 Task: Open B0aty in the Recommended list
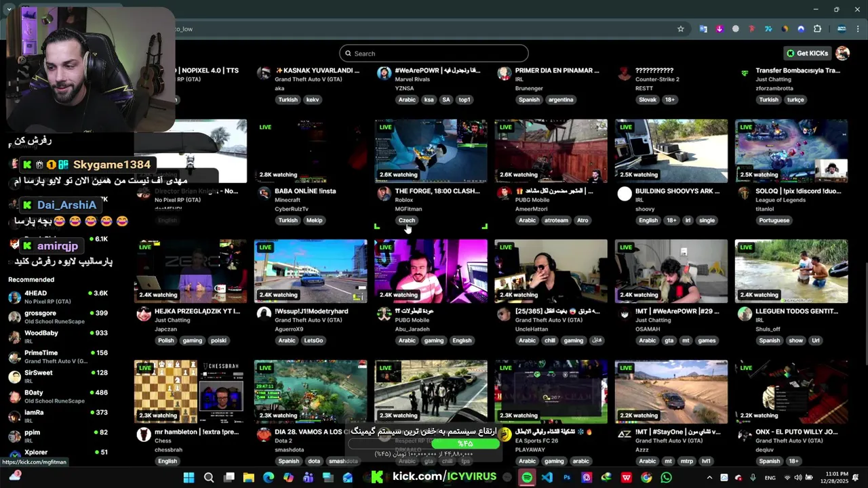coord(58,396)
